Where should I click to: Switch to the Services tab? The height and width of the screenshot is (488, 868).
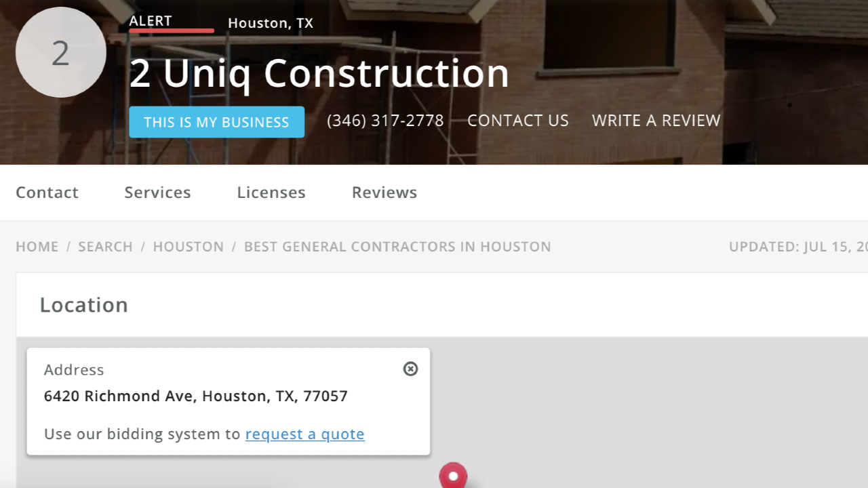click(158, 192)
